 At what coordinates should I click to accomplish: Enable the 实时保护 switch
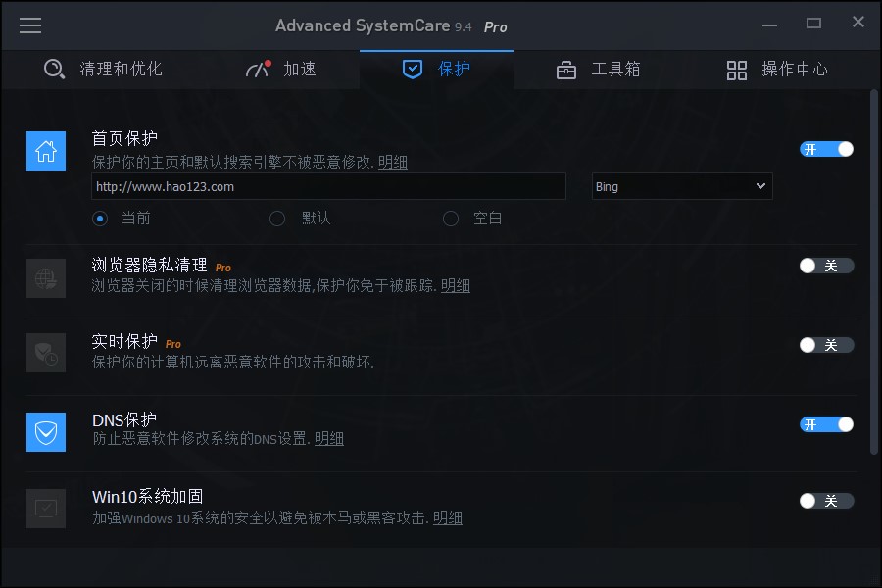click(x=826, y=345)
